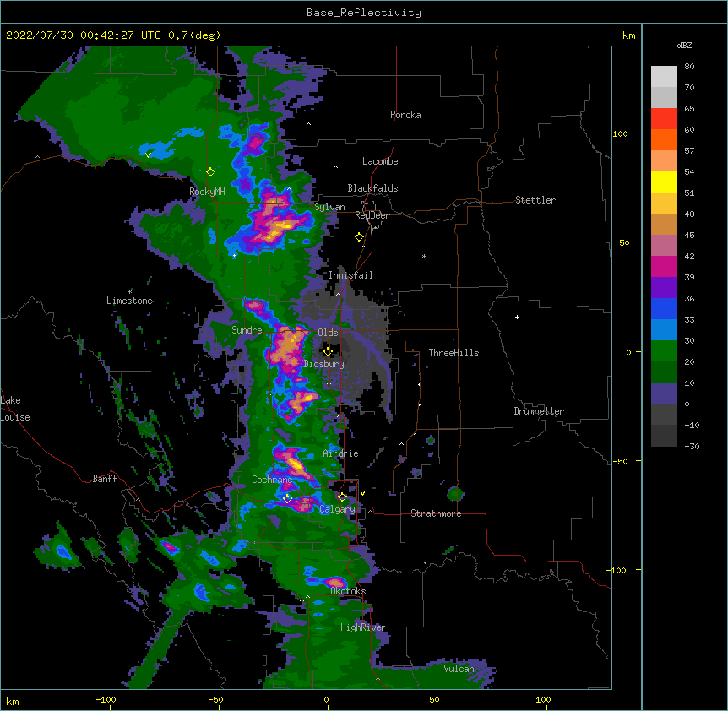This screenshot has height=711, width=728.
Task: Click the Stettler map label
Action: 535,200
